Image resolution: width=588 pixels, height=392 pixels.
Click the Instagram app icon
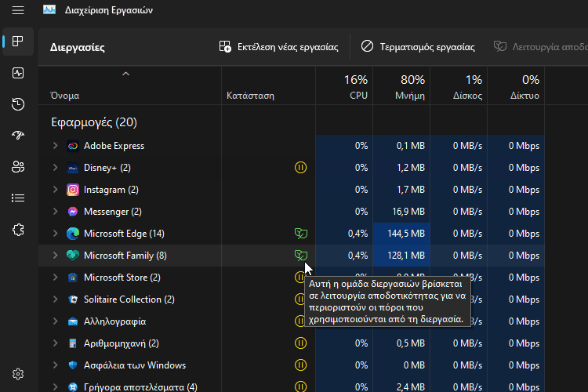point(73,190)
